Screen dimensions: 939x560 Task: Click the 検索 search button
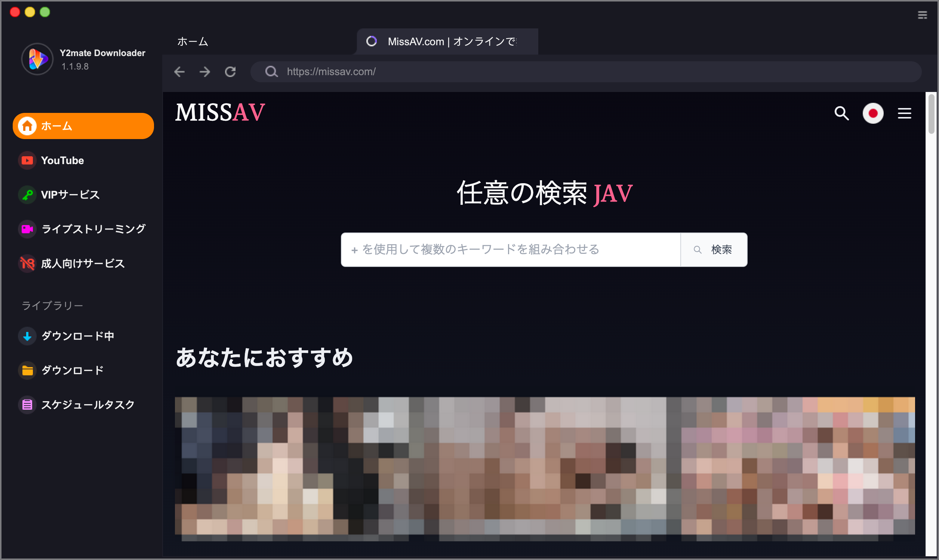714,250
